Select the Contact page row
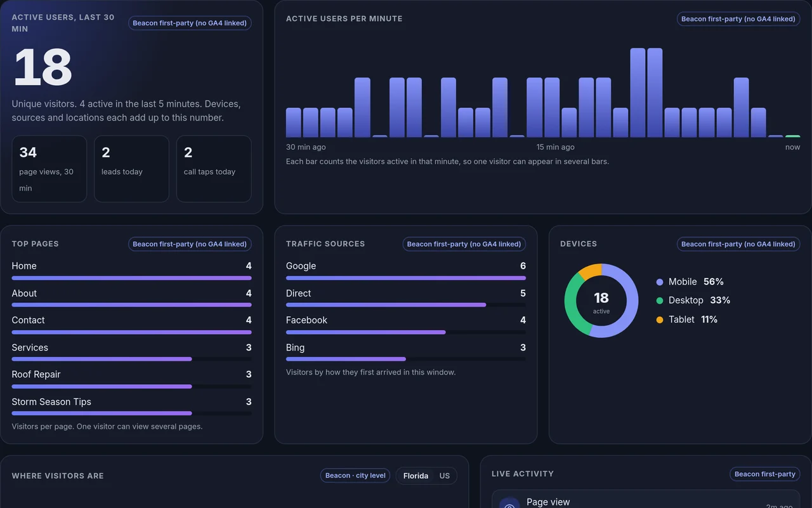This screenshot has width=812, height=508. tap(131, 324)
